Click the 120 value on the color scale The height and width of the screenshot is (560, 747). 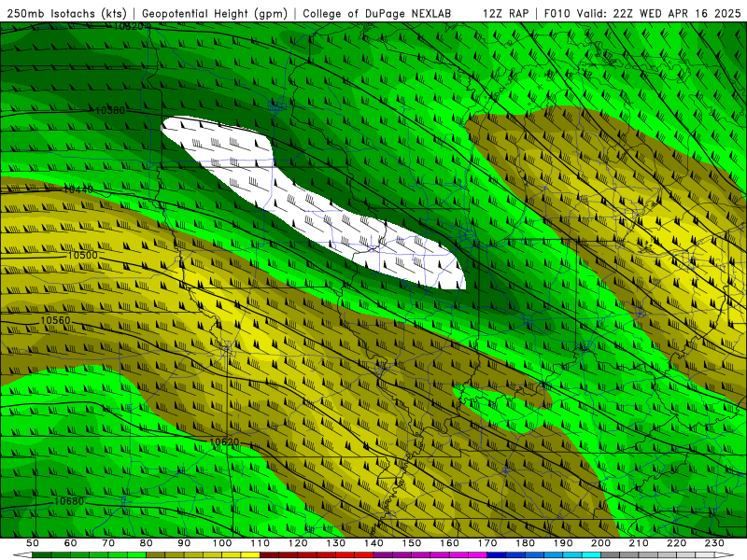(x=298, y=543)
